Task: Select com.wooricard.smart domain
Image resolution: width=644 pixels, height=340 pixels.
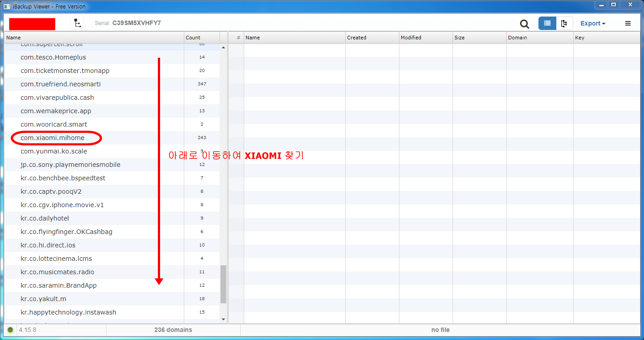Action: pyautogui.click(x=112, y=124)
